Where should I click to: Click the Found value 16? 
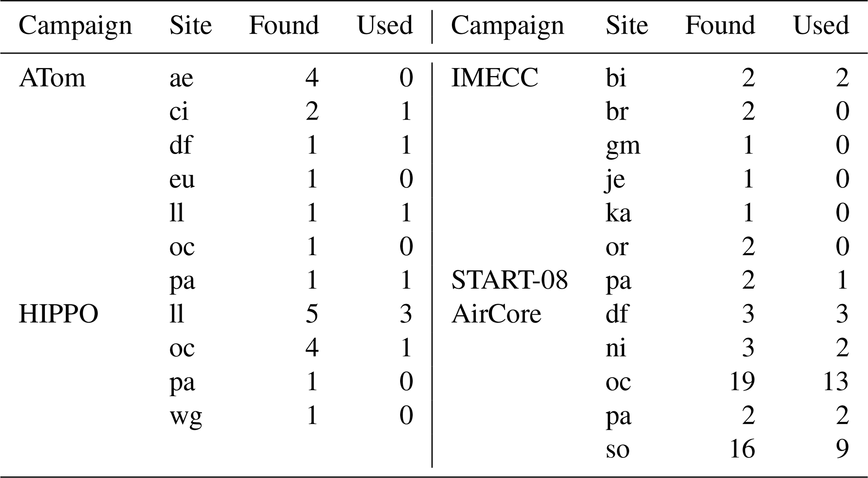(x=742, y=449)
